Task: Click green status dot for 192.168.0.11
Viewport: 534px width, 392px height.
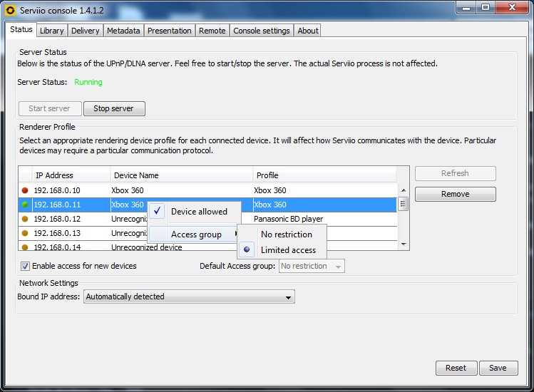Action: 25,205
